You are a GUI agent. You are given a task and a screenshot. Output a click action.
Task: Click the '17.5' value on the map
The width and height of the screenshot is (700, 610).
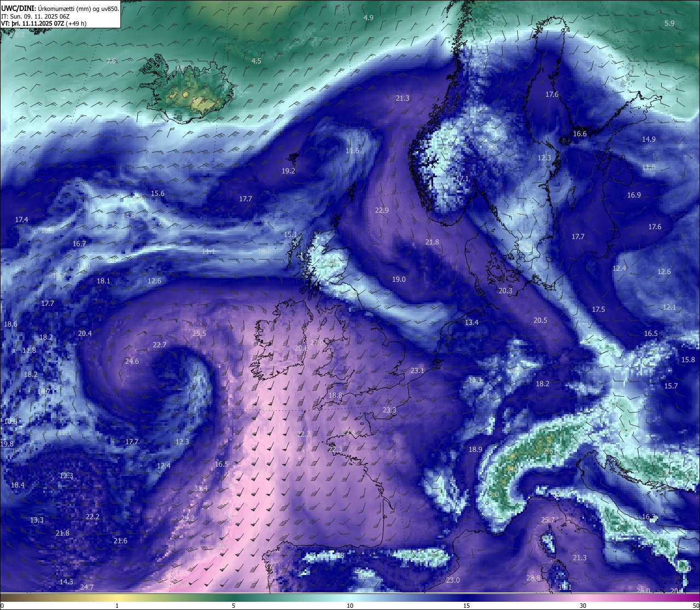tap(598, 309)
